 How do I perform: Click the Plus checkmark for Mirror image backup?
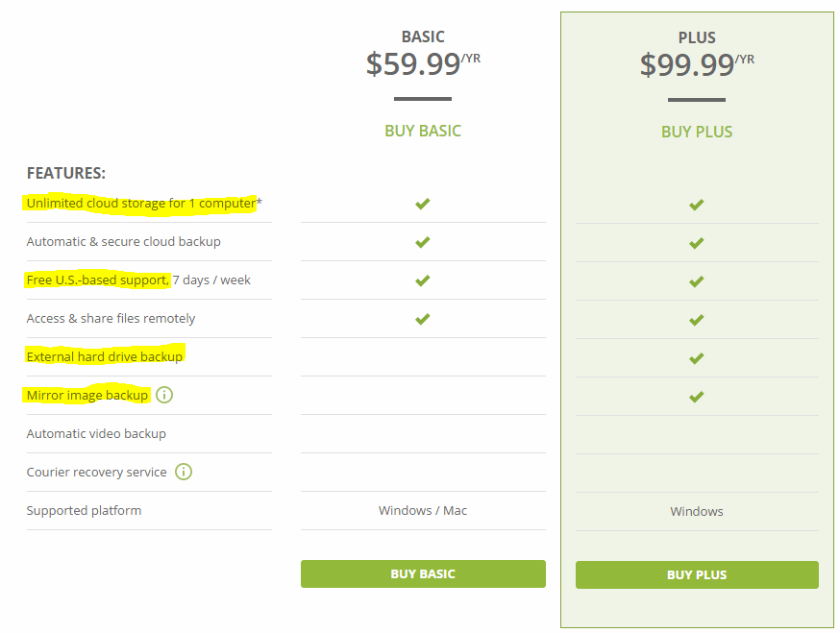point(696,397)
